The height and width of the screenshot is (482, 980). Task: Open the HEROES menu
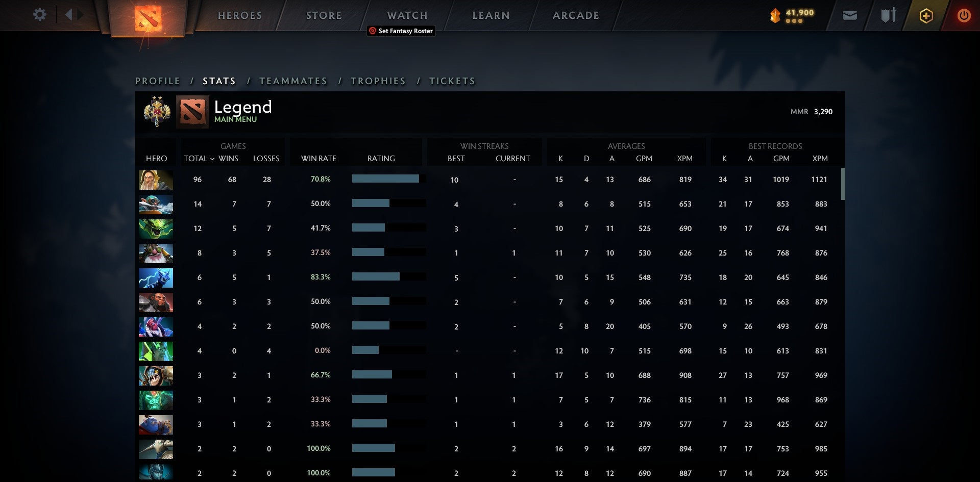coord(240,15)
